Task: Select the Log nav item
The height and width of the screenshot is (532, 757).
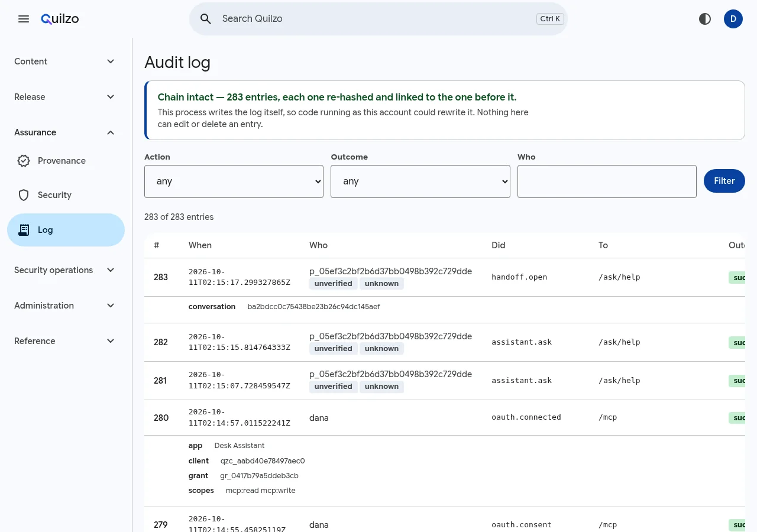Action: click(66, 230)
